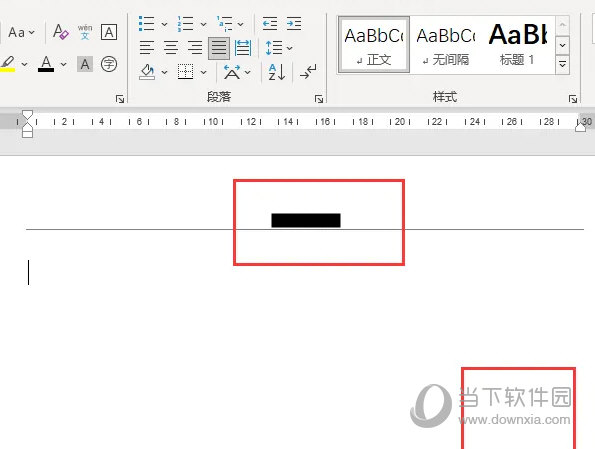Screen dimensions: 595x449
Task: Select the Clear All Formatting icon
Action: tap(61, 32)
